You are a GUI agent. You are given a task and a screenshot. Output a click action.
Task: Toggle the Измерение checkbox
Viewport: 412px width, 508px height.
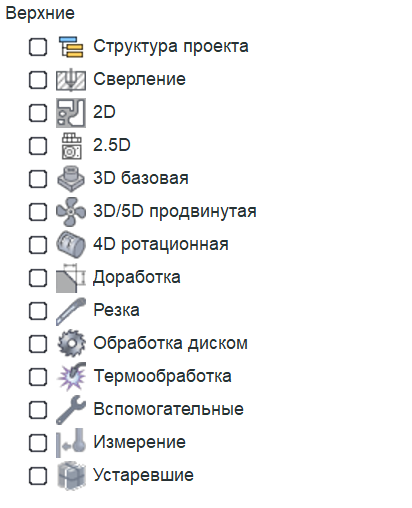(x=38, y=443)
